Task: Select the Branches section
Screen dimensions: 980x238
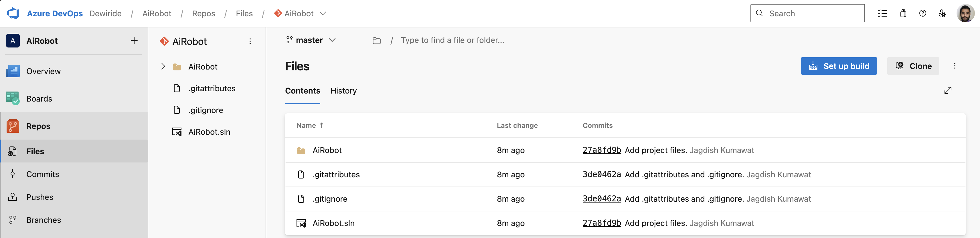Action: tap(44, 220)
